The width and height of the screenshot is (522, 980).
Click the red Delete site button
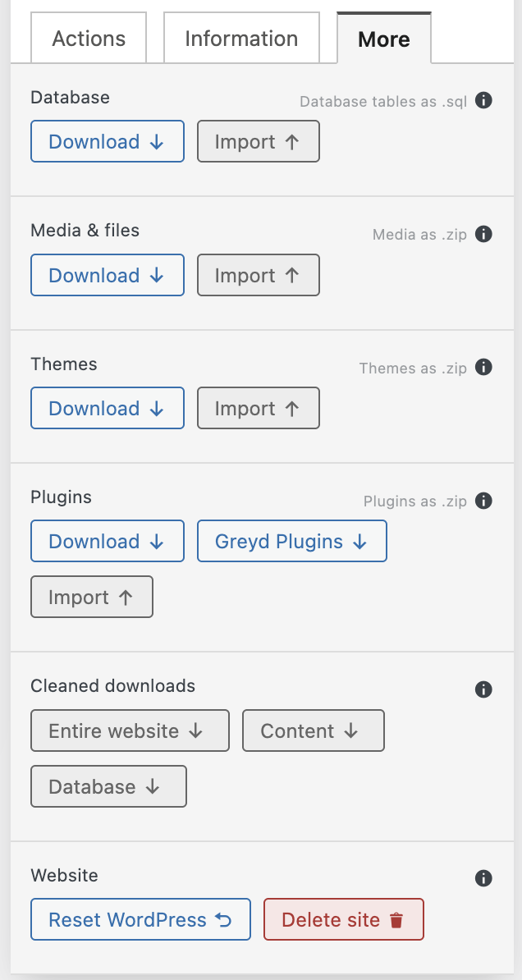coord(343,920)
